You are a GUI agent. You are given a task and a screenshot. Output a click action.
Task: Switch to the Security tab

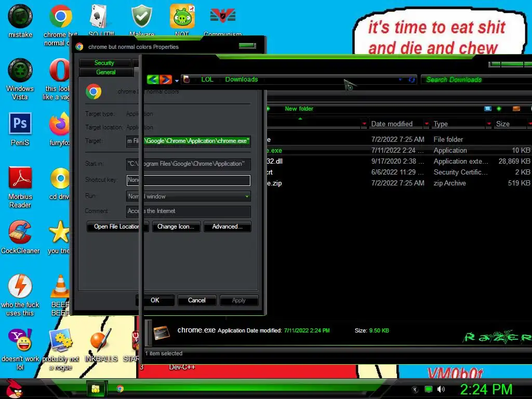[x=104, y=63]
